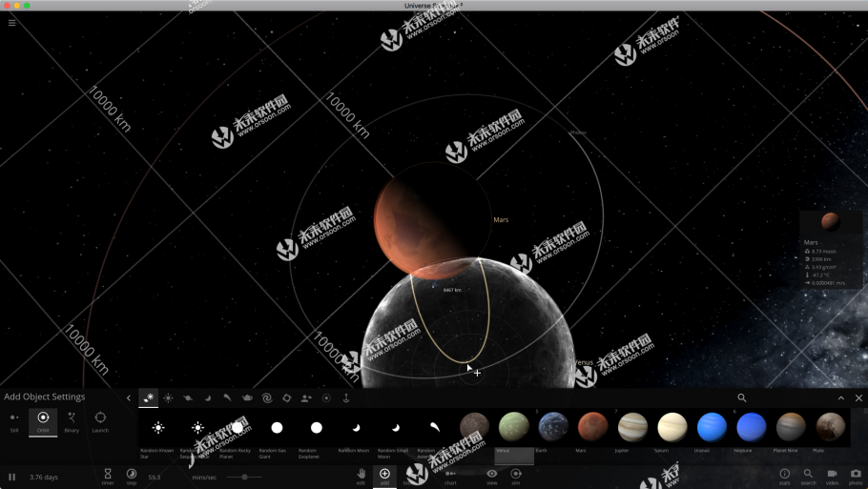
Task: Add a Random Gas Giant
Action: [277, 428]
